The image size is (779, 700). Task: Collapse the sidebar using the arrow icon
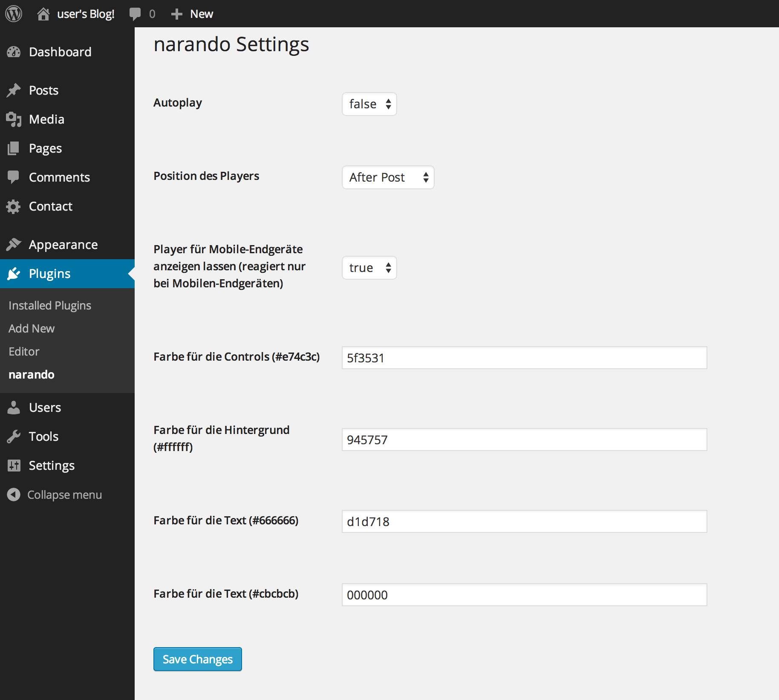14,495
